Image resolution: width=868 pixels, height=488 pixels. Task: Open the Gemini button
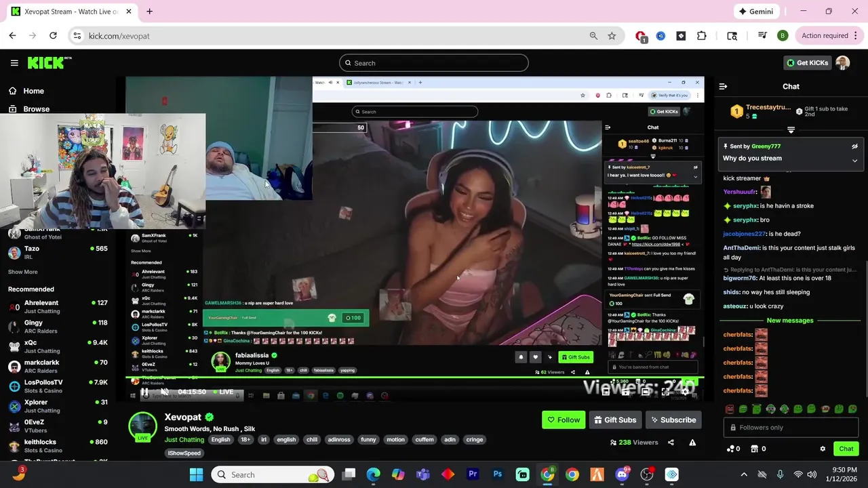755,12
